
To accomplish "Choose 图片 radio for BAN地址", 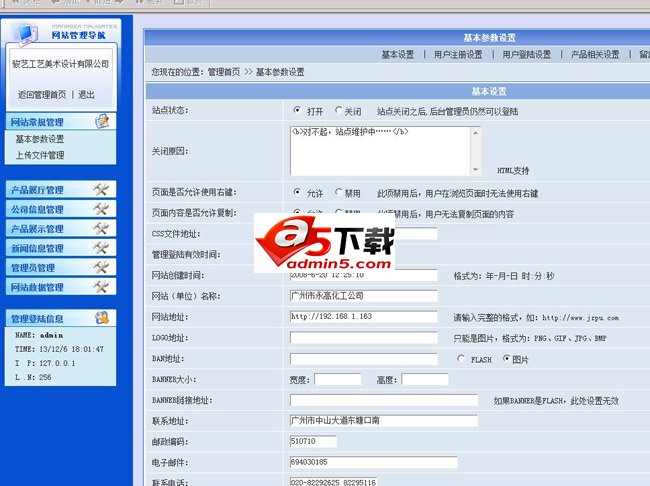I will [506, 358].
